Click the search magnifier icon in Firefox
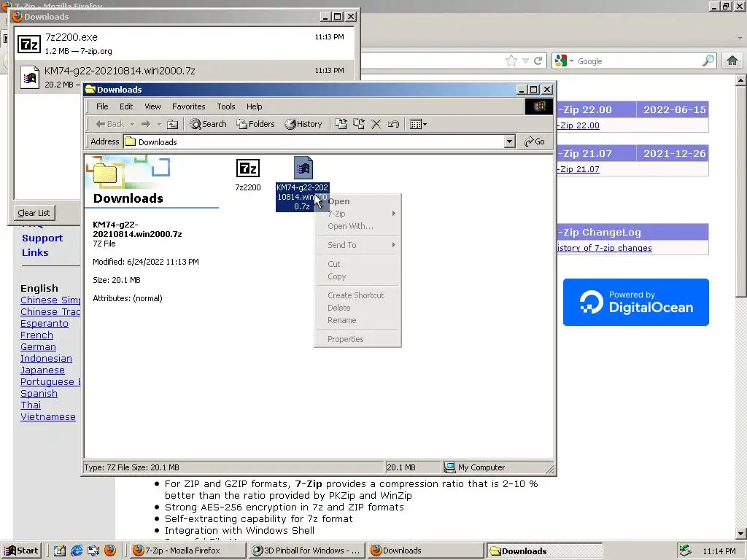 click(x=708, y=61)
